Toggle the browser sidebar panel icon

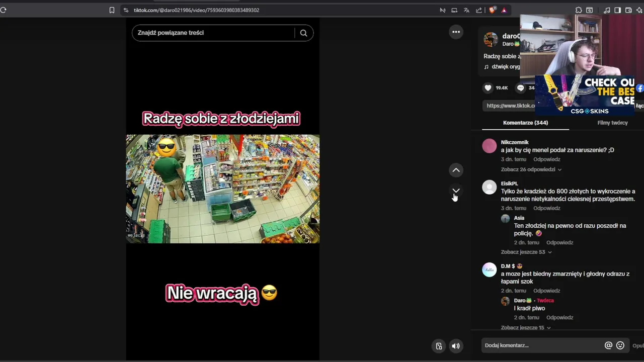coord(617,10)
